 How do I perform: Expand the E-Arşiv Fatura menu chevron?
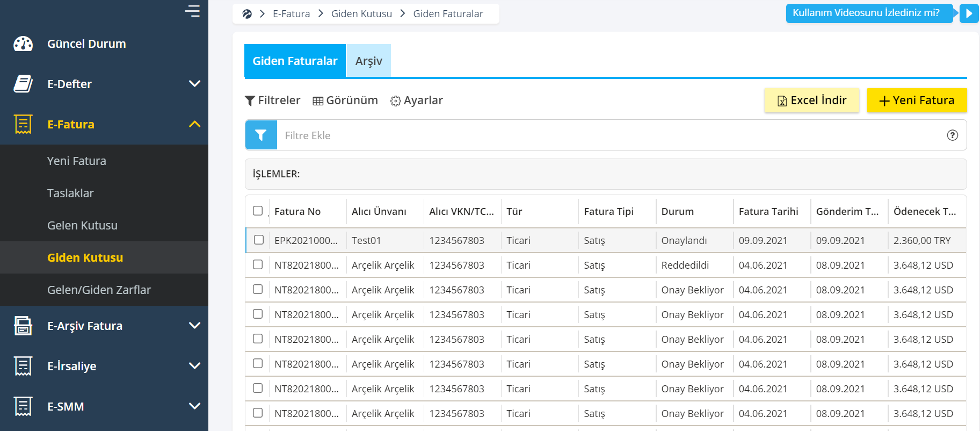194,326
